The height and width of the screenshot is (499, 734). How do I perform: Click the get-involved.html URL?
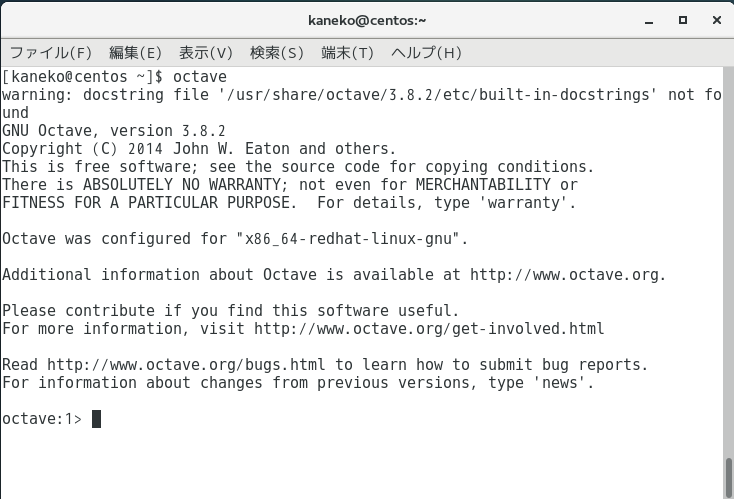pos(429,329)
